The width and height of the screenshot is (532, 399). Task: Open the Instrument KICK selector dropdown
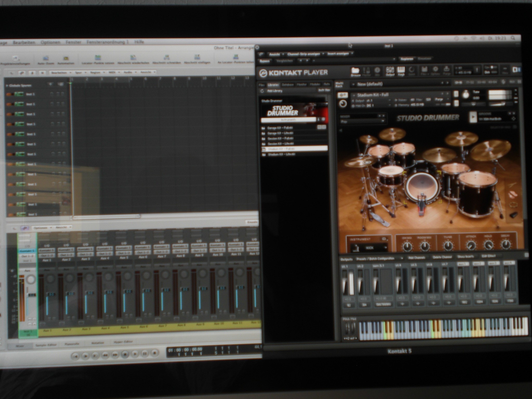click(369, 248)
